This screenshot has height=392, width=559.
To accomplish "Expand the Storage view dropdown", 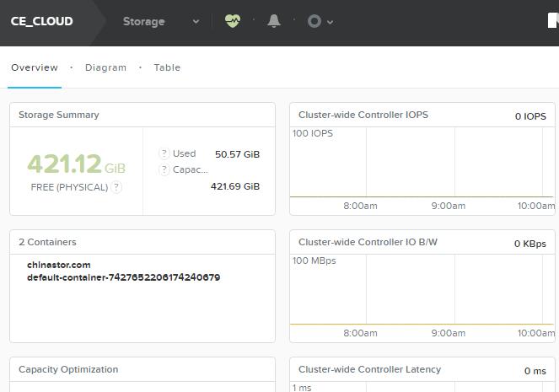I will [196, 22].
